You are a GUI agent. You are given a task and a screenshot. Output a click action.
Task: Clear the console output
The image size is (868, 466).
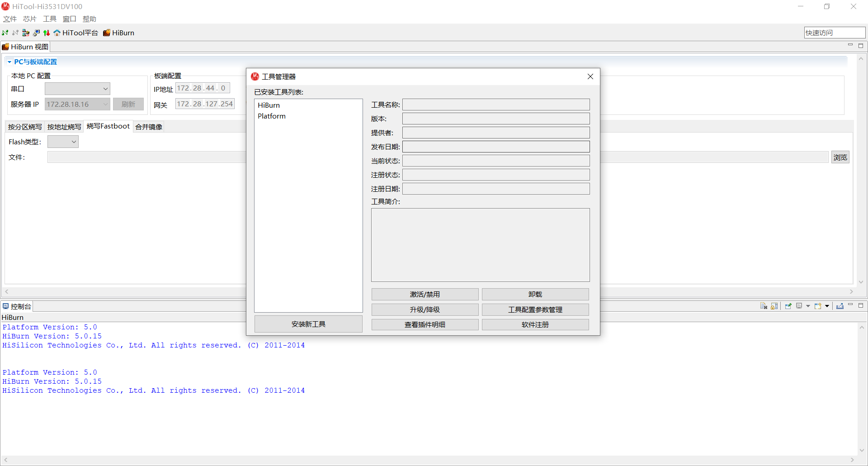[x=763, y=306]
